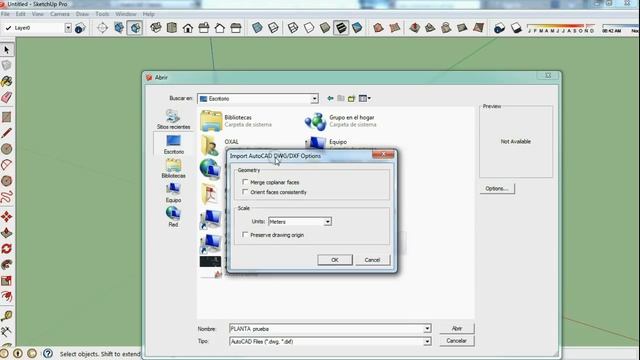
Task: Toggle Display Section Cuts button
Action: click(135, 28)
